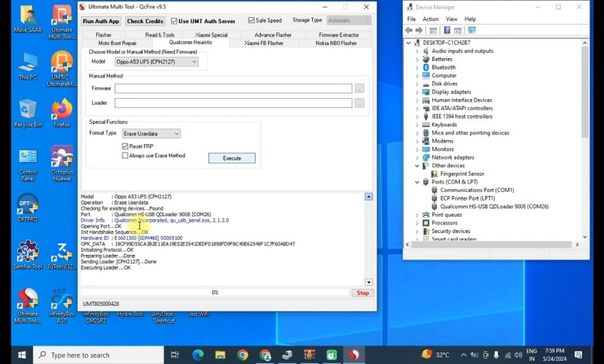Open the Firmware Extractor tab
The height and width of the screenshot is (364, 604).
click(338, 35)
